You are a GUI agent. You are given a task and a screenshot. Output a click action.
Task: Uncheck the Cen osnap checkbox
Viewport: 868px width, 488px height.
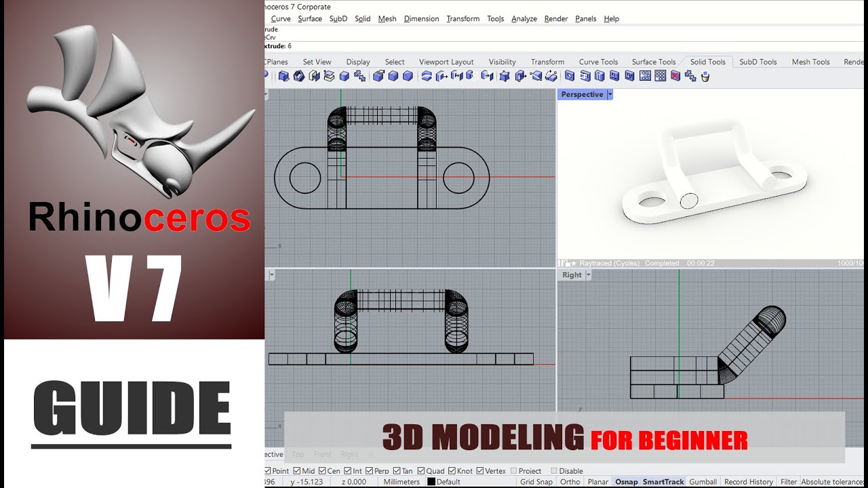322,471
